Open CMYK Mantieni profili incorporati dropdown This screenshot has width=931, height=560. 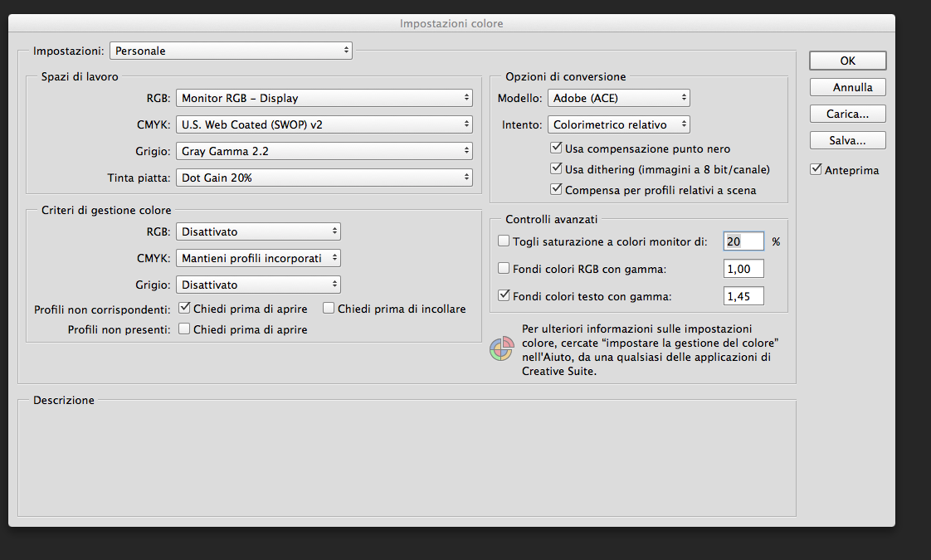coord(258,258)
